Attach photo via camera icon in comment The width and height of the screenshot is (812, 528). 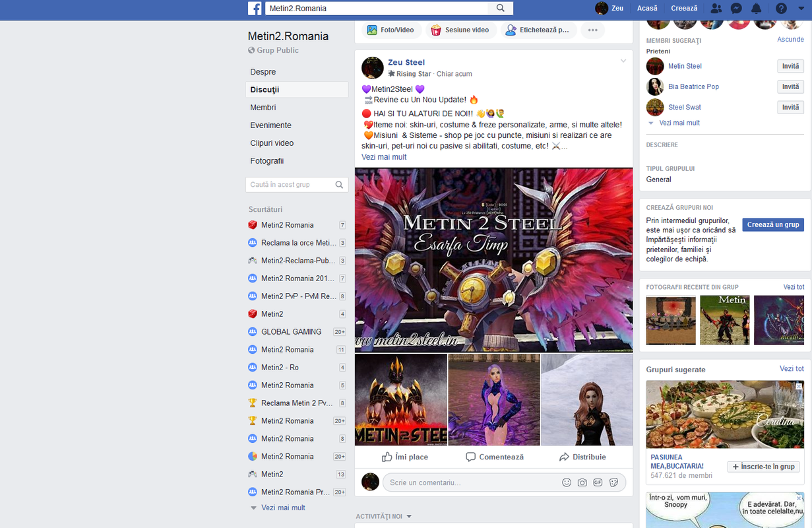click(x=582, y=482)
